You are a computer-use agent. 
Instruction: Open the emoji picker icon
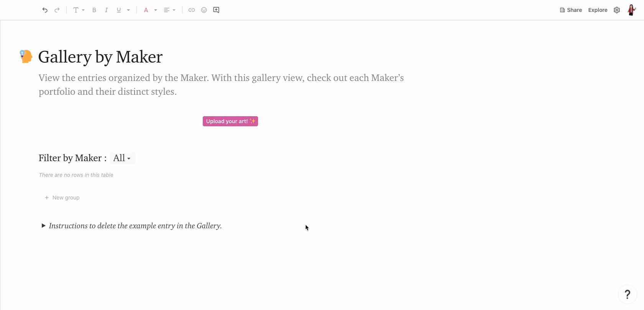click(204, 10)
